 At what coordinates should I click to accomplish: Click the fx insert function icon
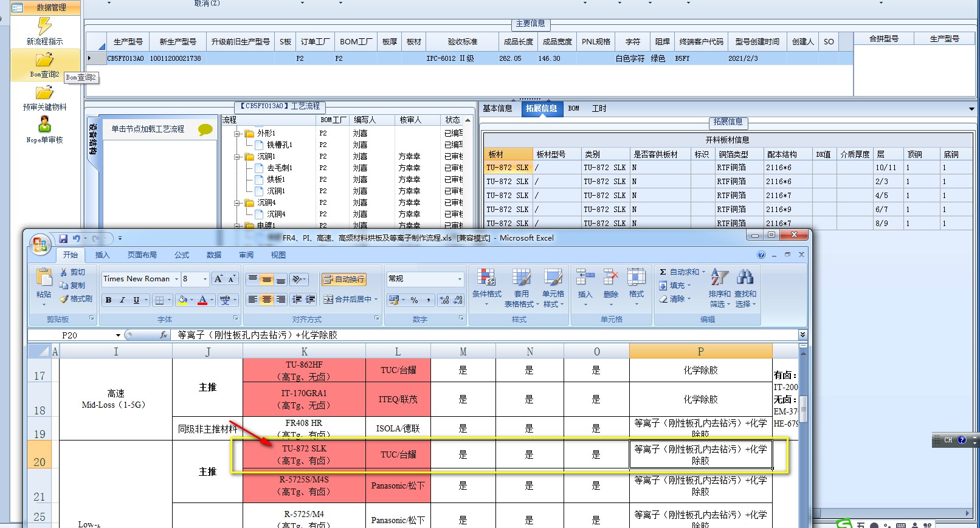[163, 335]
